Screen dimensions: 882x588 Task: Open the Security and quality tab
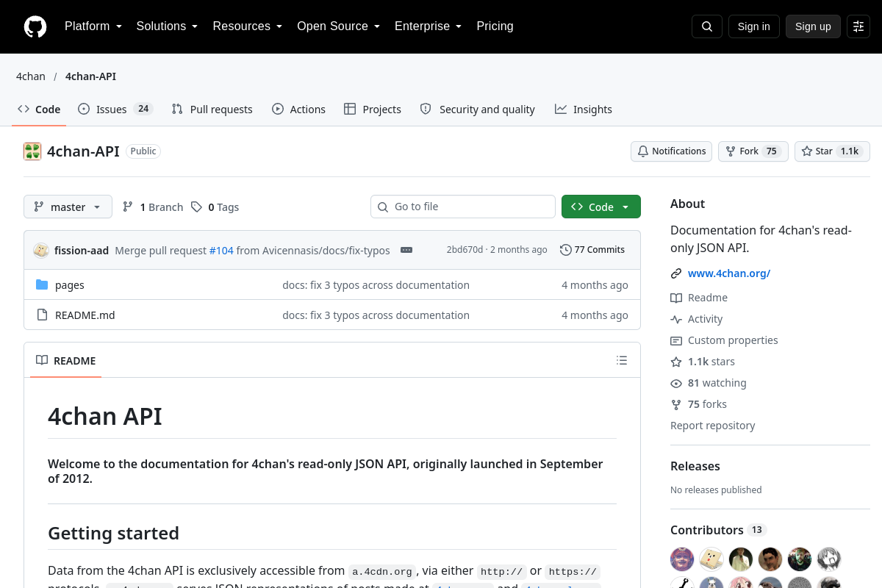pyautogui.click(x=478, y=110)
